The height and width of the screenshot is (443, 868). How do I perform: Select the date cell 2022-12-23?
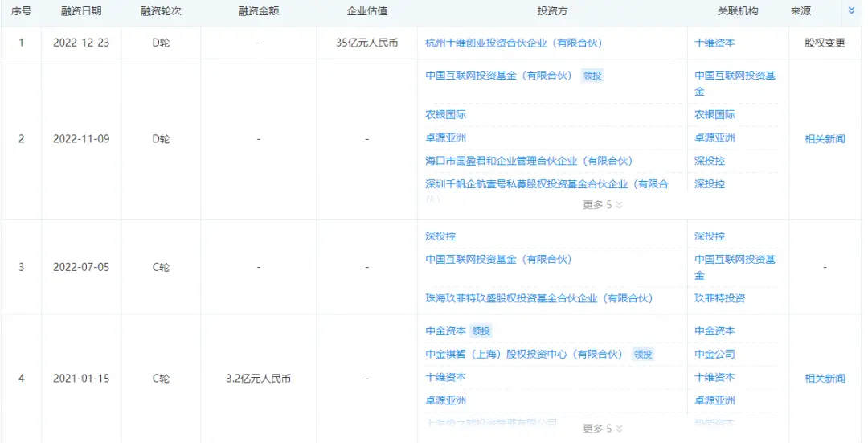[x=81, y=43]
